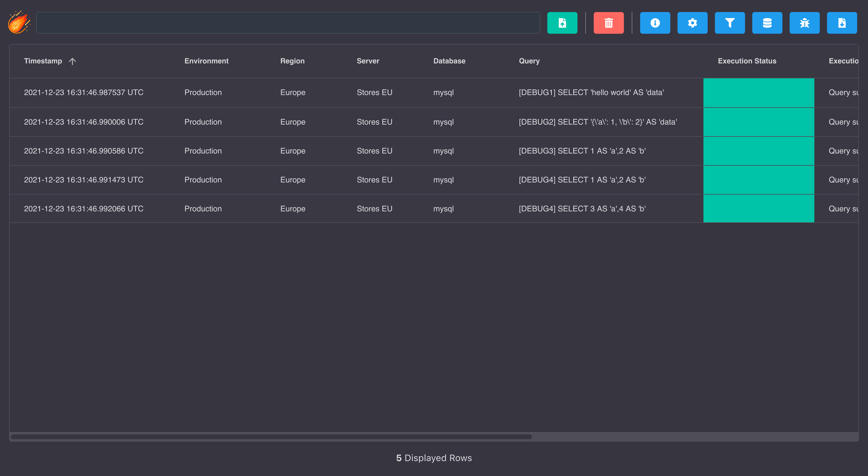This screenshot has width=868, height=476.
Task: Select green status cell of DEBUG3 row
Action: pos(759,151)
